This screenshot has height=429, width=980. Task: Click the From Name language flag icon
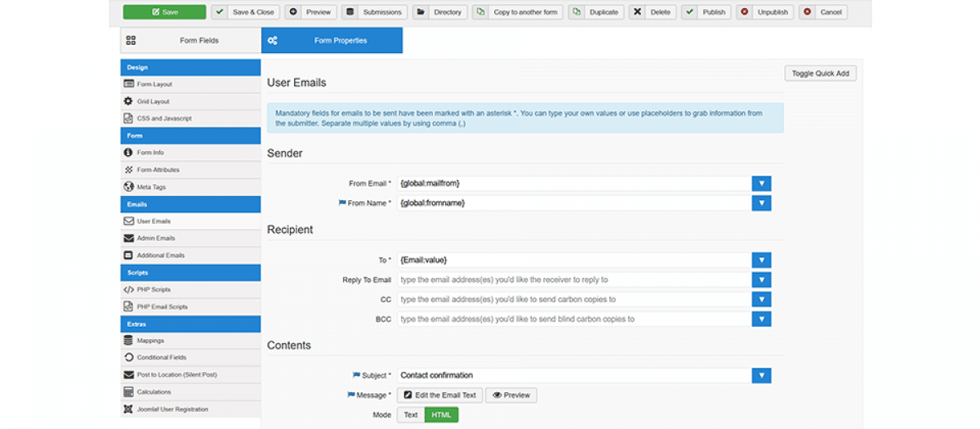pyautogui.click(x=342, y=203)
